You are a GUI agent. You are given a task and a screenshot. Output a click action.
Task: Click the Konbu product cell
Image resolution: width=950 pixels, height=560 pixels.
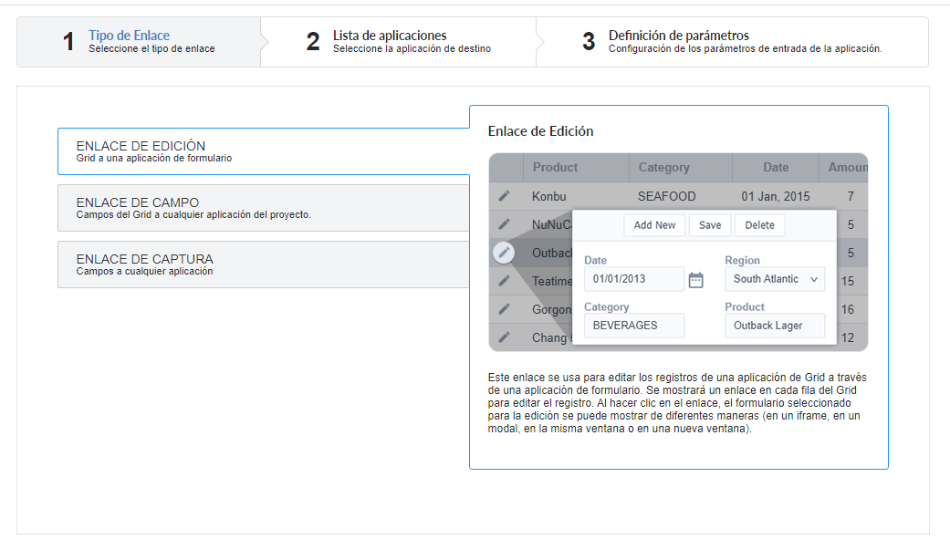[548, 196]
